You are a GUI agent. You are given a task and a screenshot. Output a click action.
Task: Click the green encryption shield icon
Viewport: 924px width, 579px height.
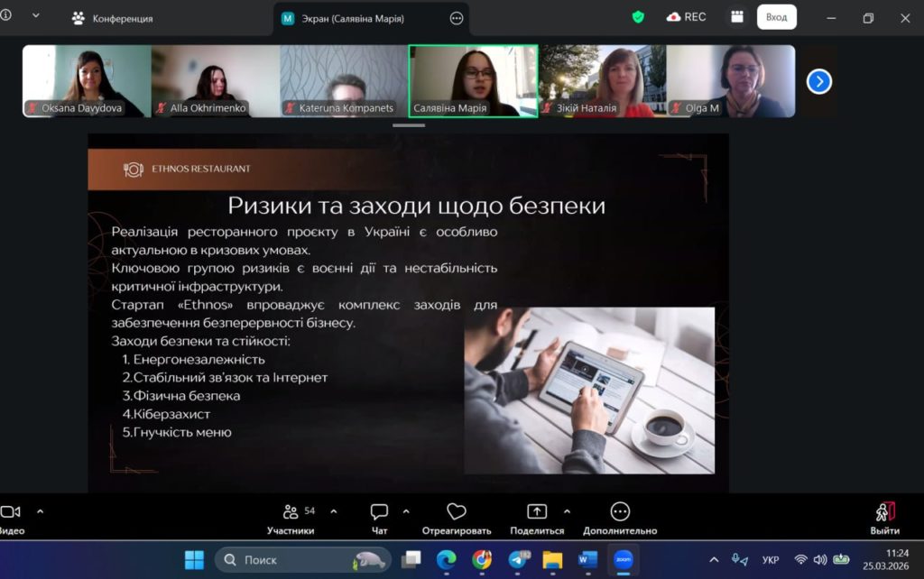tap(639, 17)
